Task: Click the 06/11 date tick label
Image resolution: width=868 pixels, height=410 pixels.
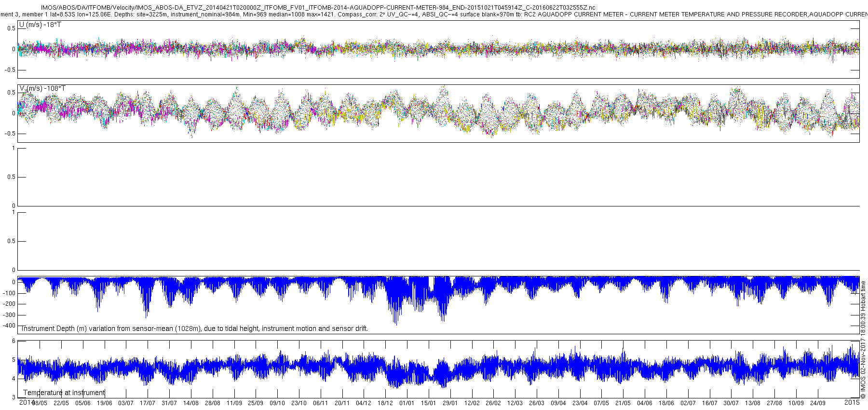Action: click(x=321, y=403)
